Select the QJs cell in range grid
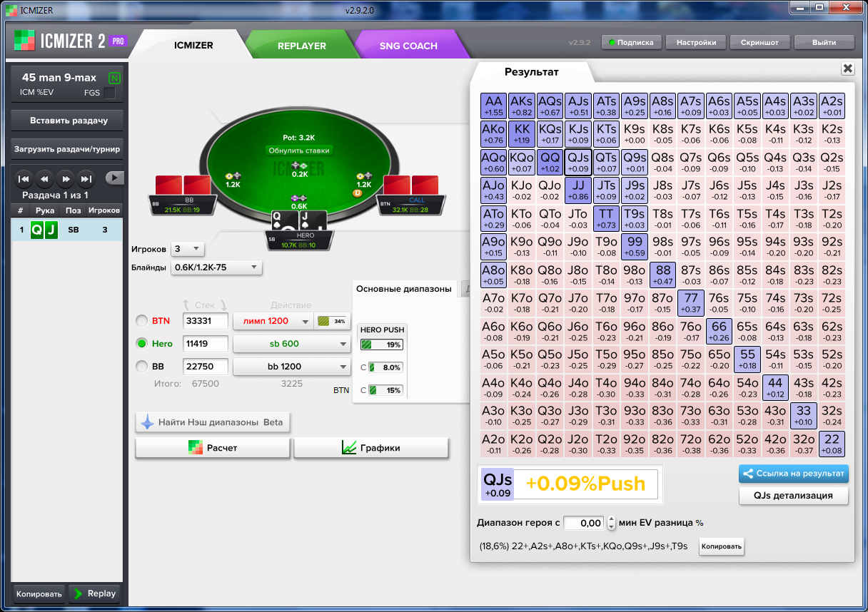The image size is (868, 612). pyautogui.click(x=578, y=162)
